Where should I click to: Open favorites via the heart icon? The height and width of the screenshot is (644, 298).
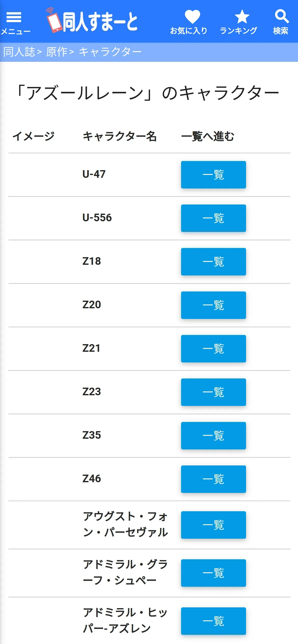click(192, 17)
